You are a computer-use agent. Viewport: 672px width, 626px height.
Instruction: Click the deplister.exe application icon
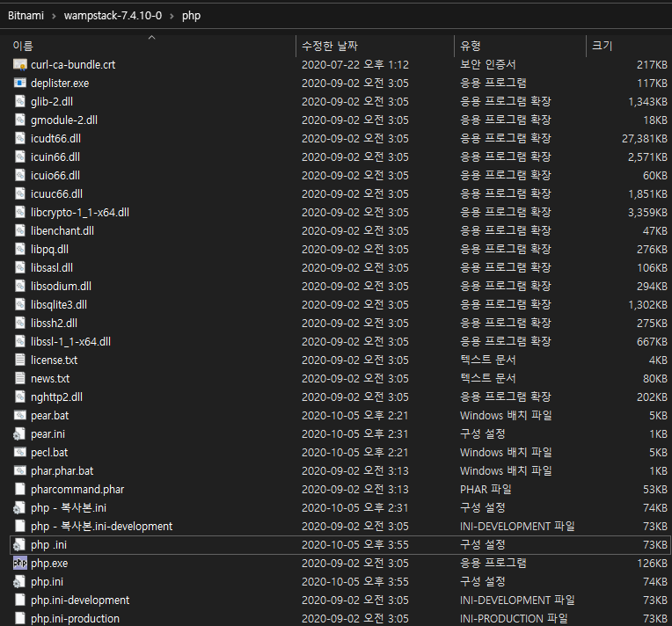(20, 84)
